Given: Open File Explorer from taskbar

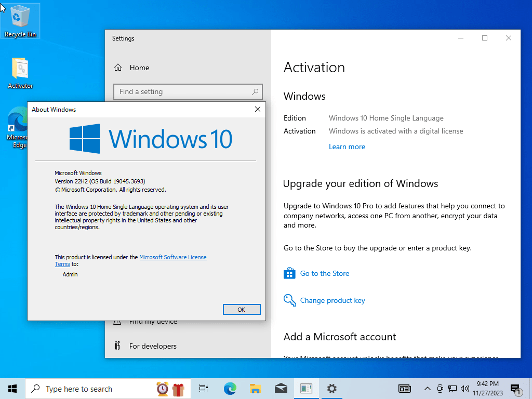Looking at the screenshot, I should (x=255, y=389).
